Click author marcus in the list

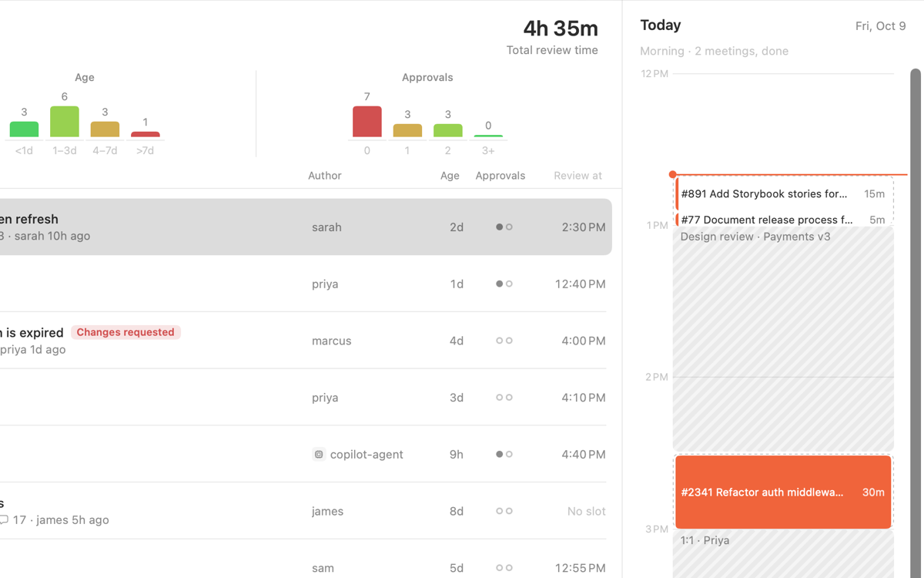332,341
